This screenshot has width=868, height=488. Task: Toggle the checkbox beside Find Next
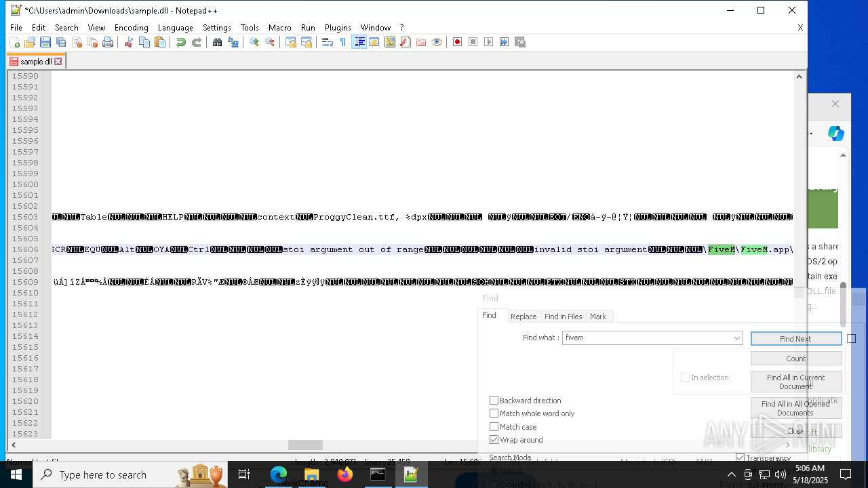coord(852,339)
